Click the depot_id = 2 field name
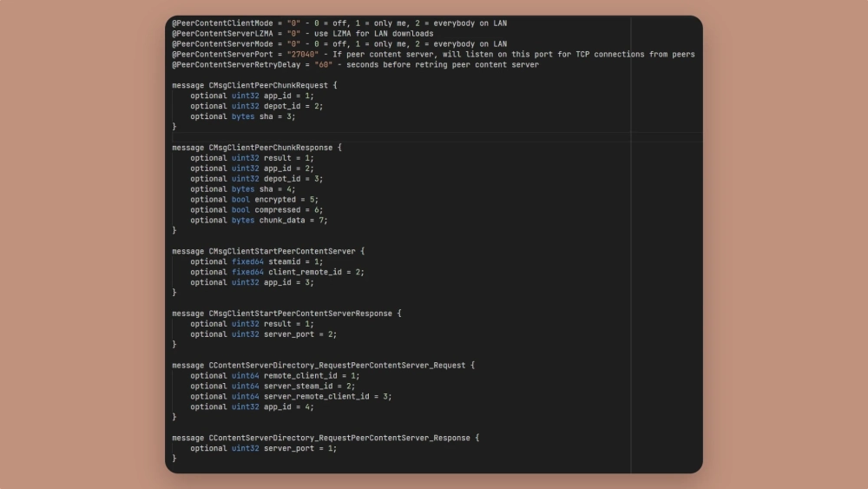868x489 pixels. 282,106
